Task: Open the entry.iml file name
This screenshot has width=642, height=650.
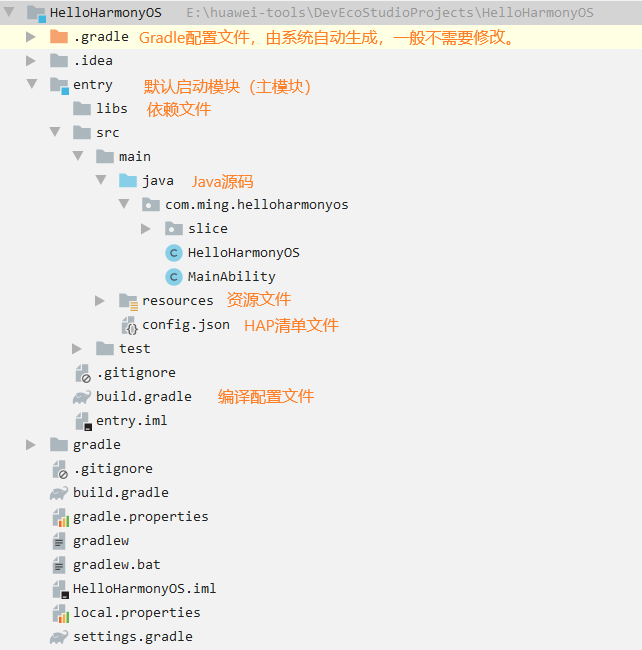Action: coord(131,421)
